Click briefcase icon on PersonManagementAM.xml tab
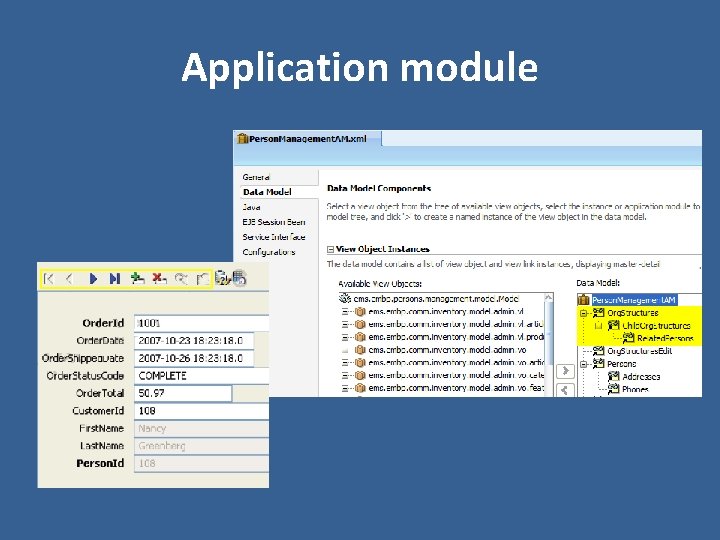The image size is (720, 540). (242, 138)
